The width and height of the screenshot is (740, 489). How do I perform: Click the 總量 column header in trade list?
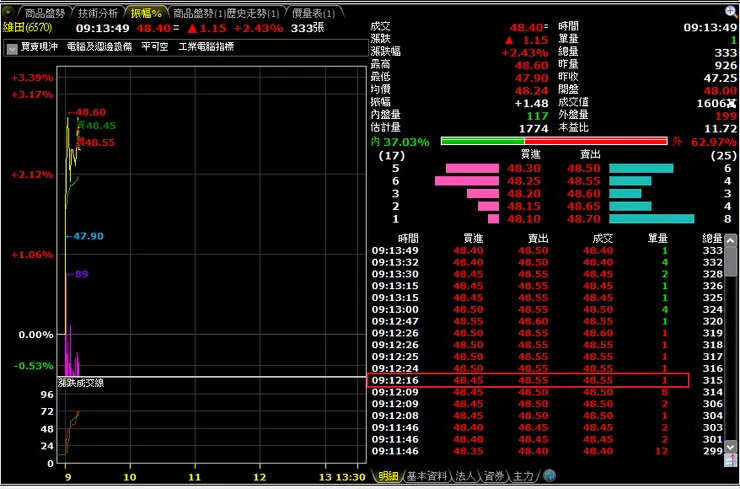(712, 239)
